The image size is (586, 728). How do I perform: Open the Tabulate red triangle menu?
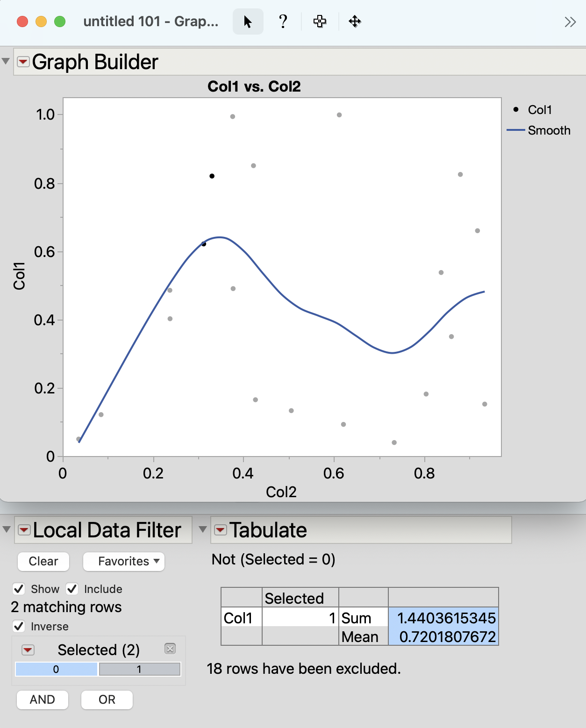coord(220,530)
